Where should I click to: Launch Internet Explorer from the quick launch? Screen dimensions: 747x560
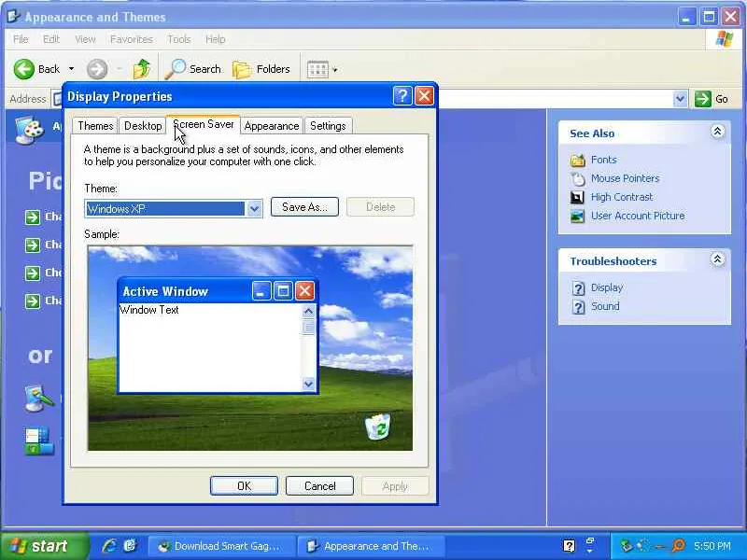click(x=109, y=546)
